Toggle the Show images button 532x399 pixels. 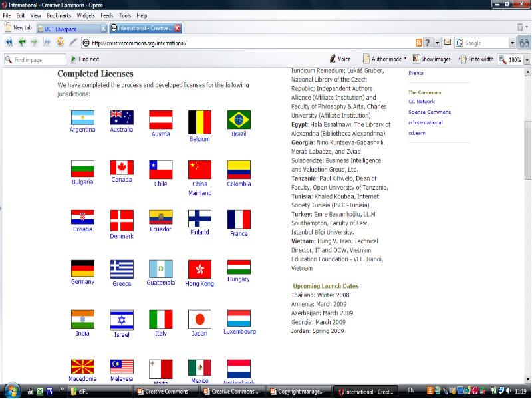(431, 59)
